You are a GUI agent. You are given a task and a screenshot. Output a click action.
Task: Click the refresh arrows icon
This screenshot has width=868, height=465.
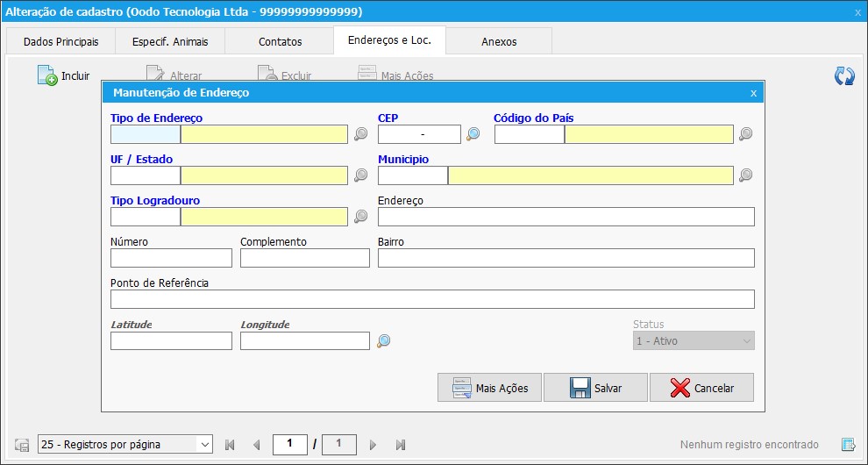(844, 76)
